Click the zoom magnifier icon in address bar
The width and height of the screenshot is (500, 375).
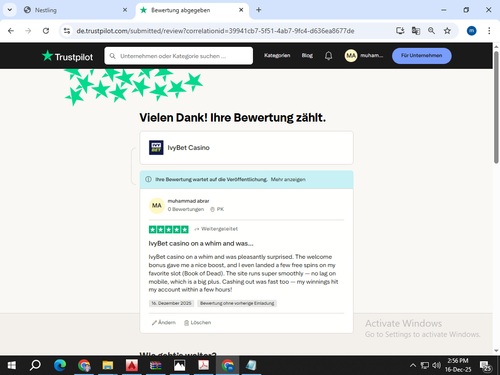click(x=431, y=31)
